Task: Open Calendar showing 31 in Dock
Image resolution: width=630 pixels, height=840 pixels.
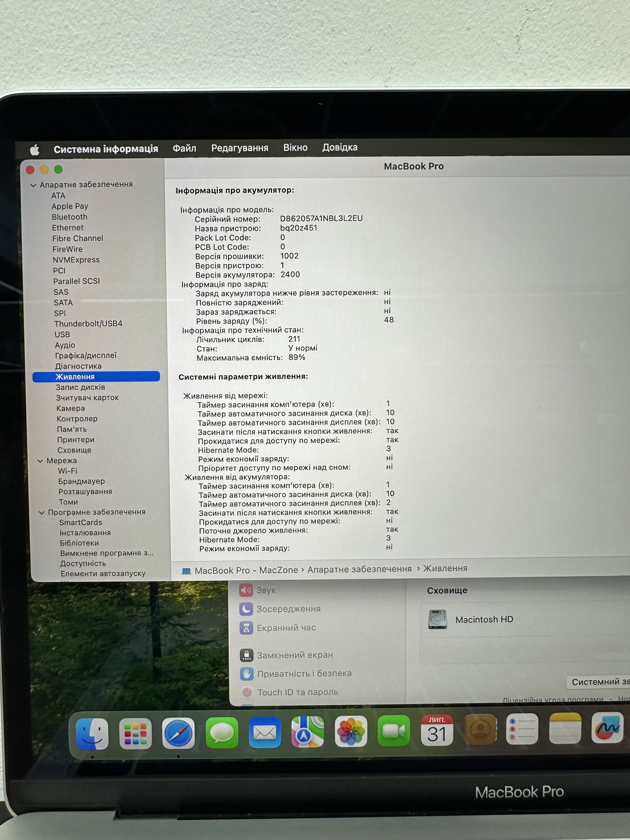Action: (437, 730)
